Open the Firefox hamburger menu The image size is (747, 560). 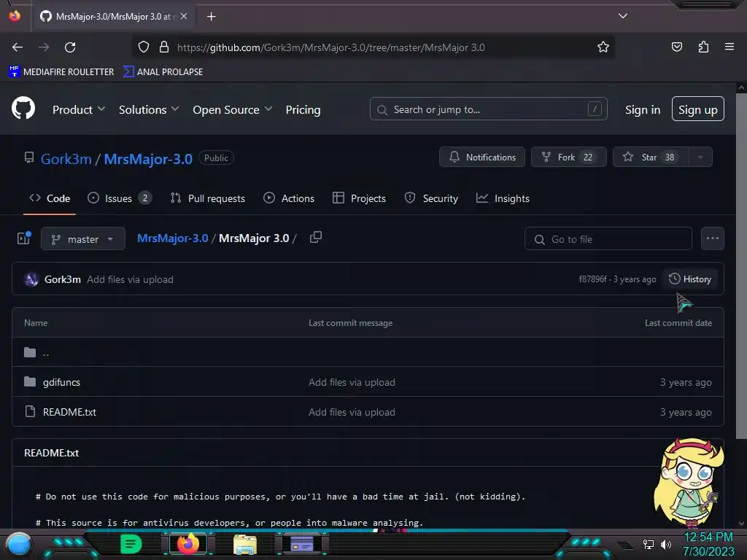tap(729, 47)
